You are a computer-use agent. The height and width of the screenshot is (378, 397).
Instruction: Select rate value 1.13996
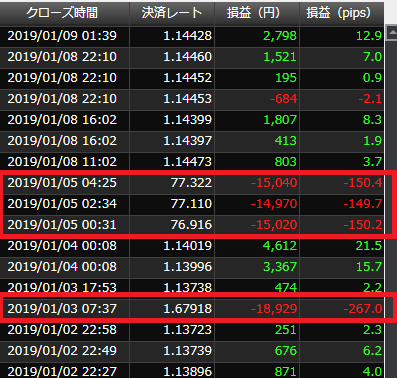point(187,266)
